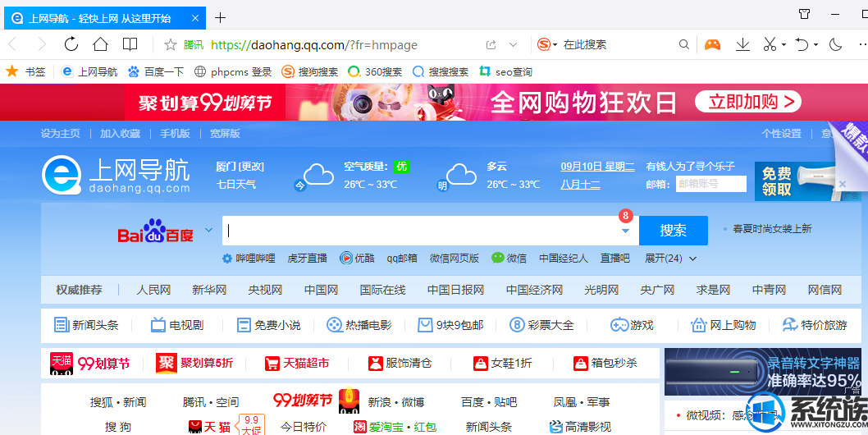
Task: Open 天猫超市 cart link
Action: click(x=297, y=364)
